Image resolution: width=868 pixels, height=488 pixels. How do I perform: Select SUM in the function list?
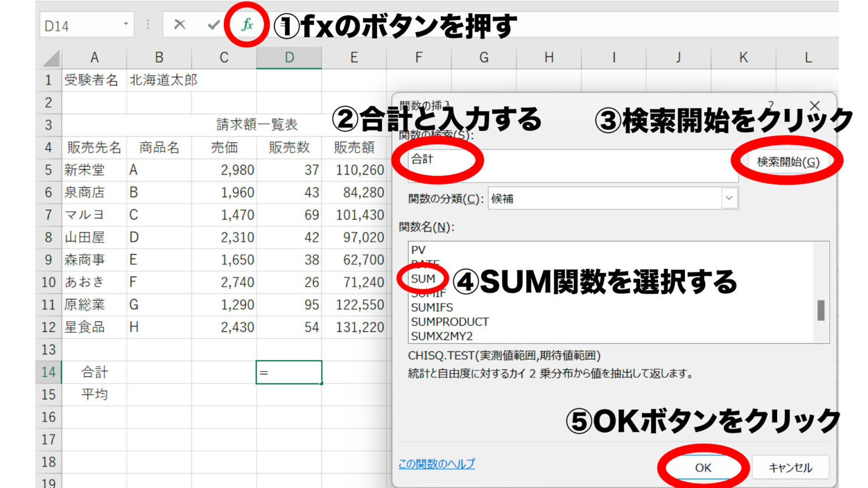coord(423,279)
